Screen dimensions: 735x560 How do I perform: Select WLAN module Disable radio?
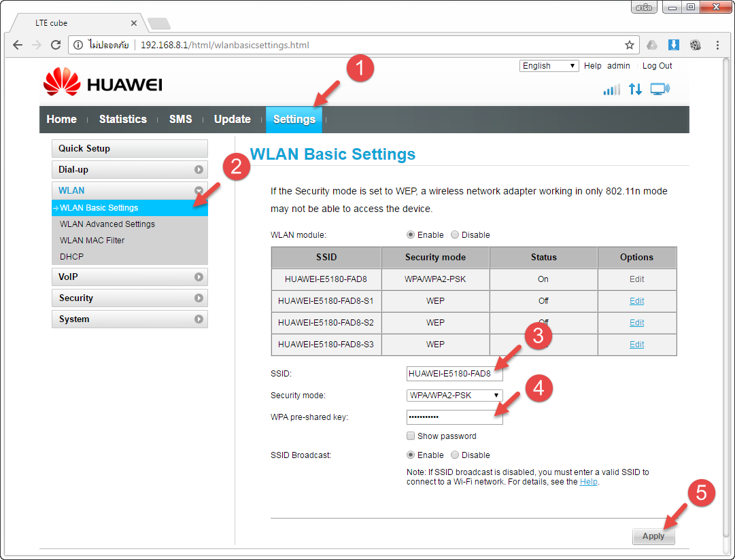coord(455,234)
